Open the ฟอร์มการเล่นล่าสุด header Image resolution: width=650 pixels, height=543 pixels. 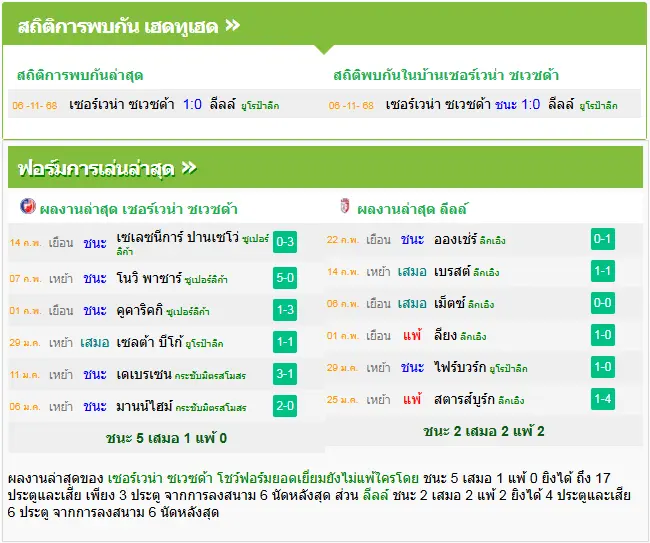tap(325, 167)
